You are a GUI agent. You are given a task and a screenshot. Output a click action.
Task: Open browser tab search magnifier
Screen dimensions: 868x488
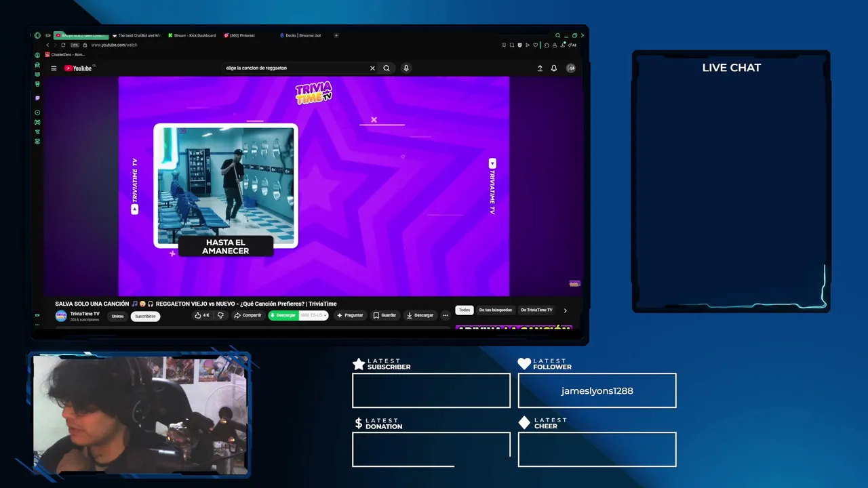tap(557, 35)
